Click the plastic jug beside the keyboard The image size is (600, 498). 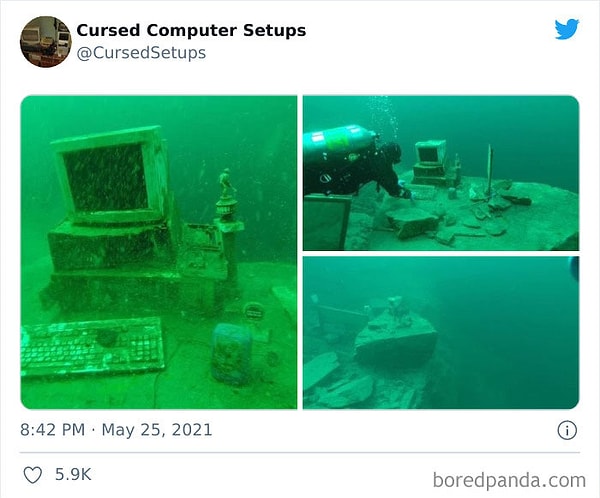[231, 353]
